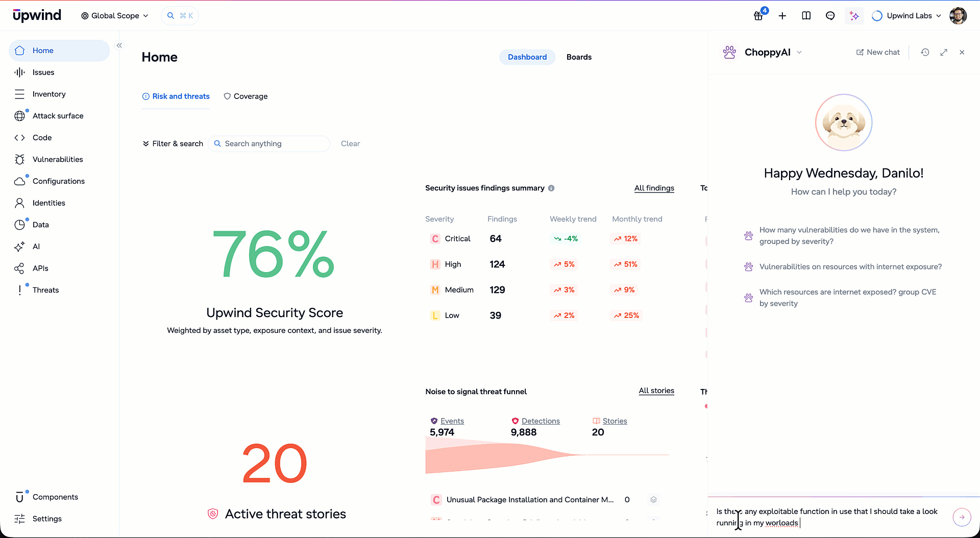Click the plus add icon in header

[x=782, y=16]
